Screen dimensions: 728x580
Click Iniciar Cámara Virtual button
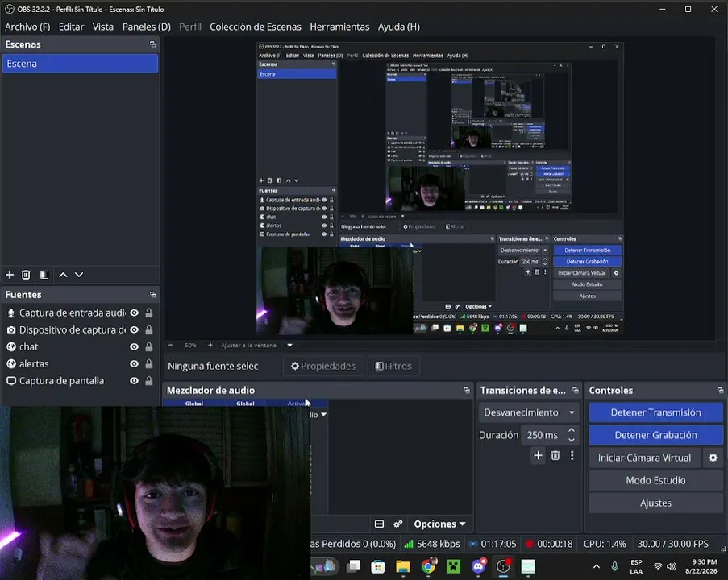(x=644, y=458)
